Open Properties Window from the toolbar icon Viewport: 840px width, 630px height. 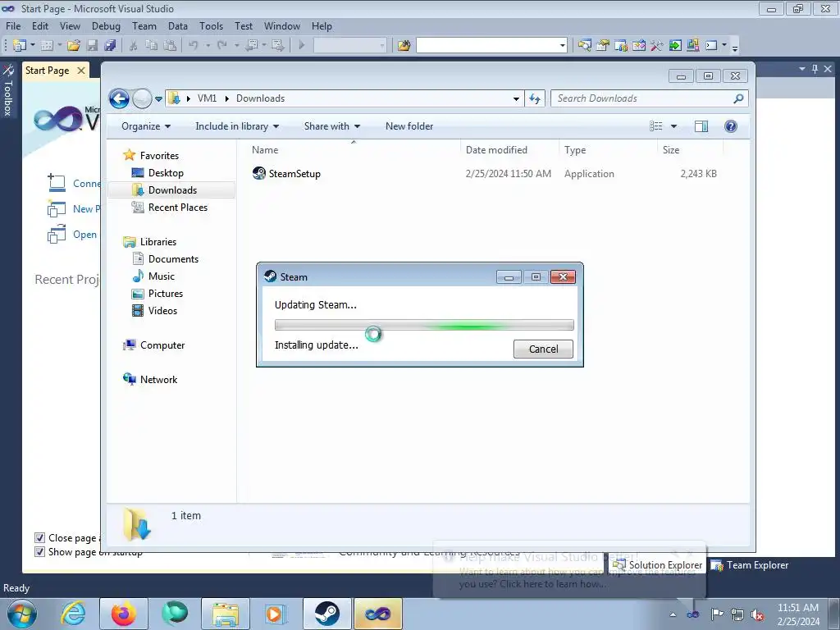coord(603,46)
